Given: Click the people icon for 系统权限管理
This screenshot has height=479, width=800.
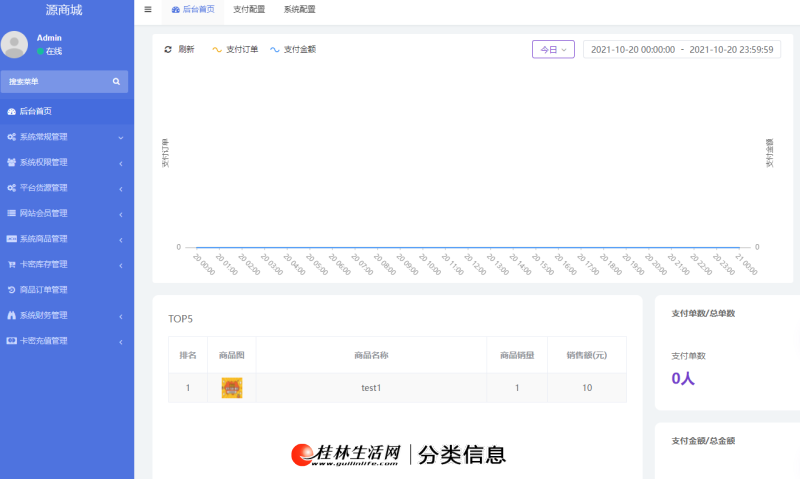Looking at the screenshot, I should (11, 162).
